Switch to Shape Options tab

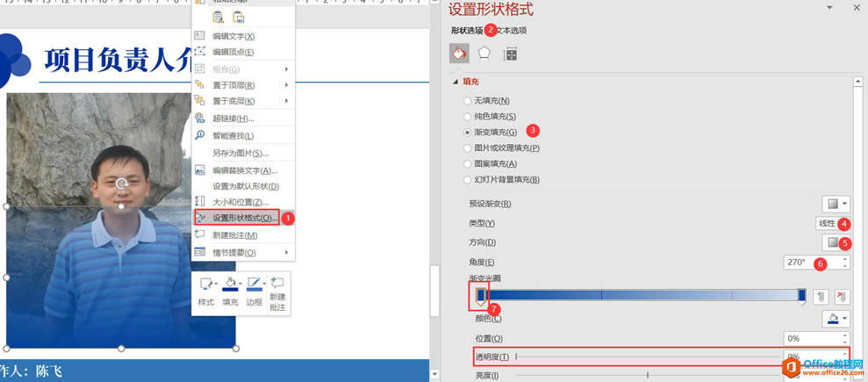pyautogui.click(x=467, y=31)
